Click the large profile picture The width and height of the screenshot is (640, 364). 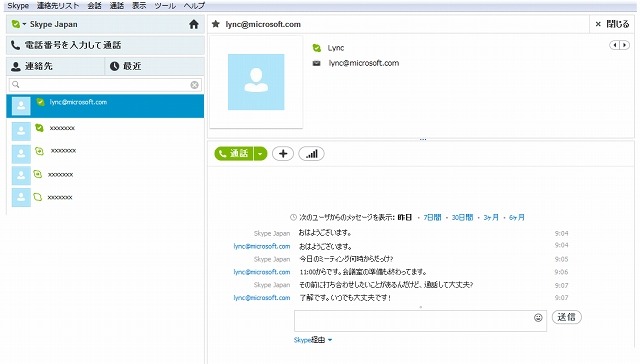click(x=256, y=82)
